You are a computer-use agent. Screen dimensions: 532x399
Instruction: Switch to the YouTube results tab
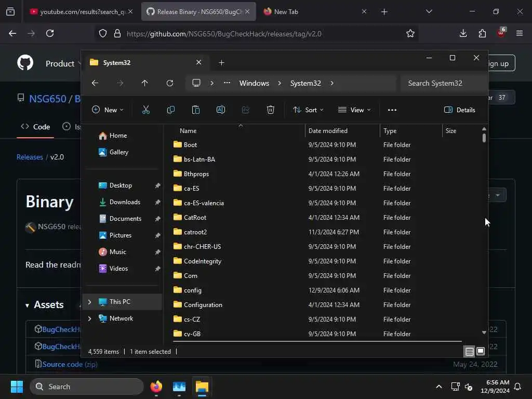(82, 11)
